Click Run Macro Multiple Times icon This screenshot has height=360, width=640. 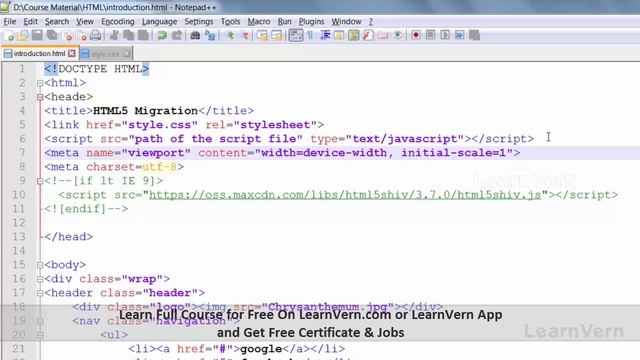[460, 36]
